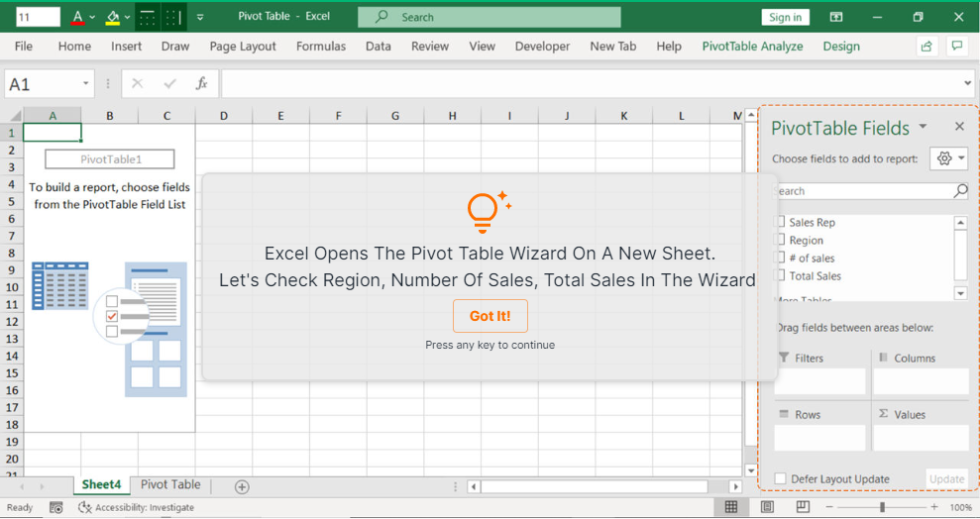Open the PivotTable Analyze tab

pyautogui.click(x=752, y=47)
